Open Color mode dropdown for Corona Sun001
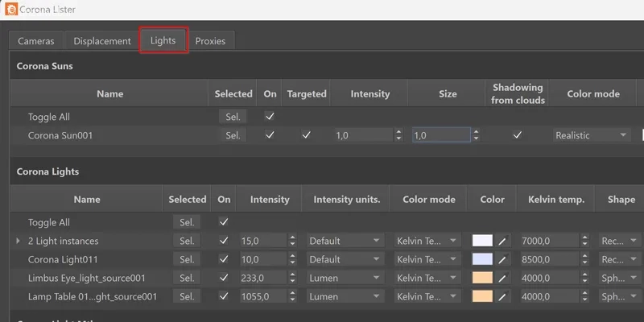Image resolution: width=644 pixels, height=322 pixels. point(592,136)
